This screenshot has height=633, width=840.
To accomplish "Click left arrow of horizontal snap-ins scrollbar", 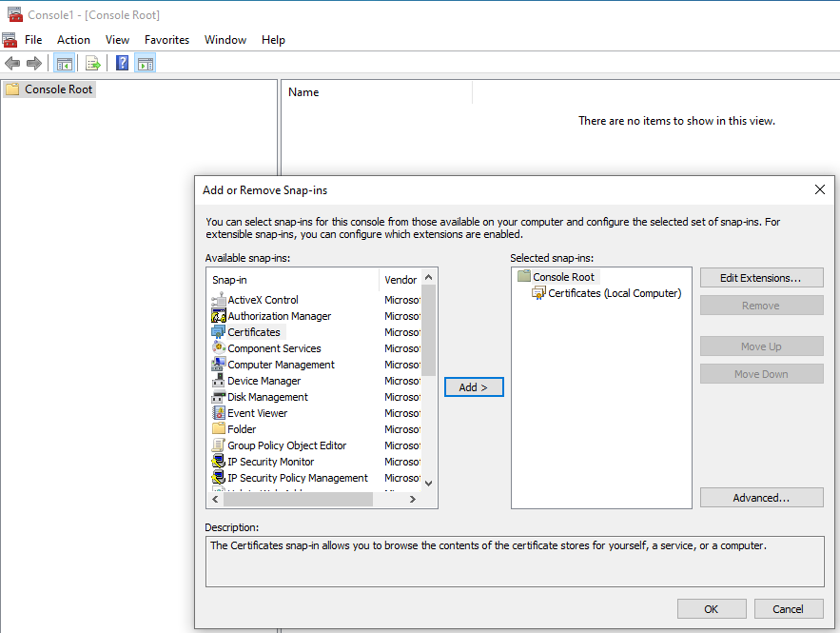I will pos(215,499).
